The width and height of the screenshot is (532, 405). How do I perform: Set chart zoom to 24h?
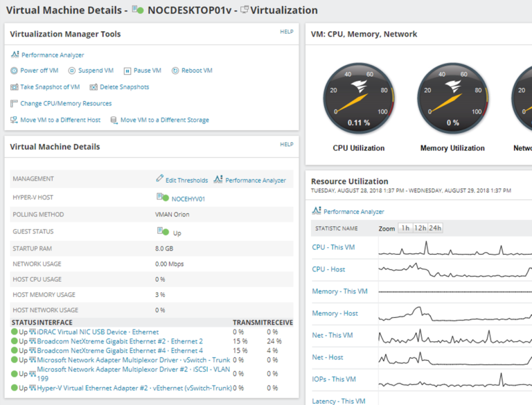coord(435,228)
